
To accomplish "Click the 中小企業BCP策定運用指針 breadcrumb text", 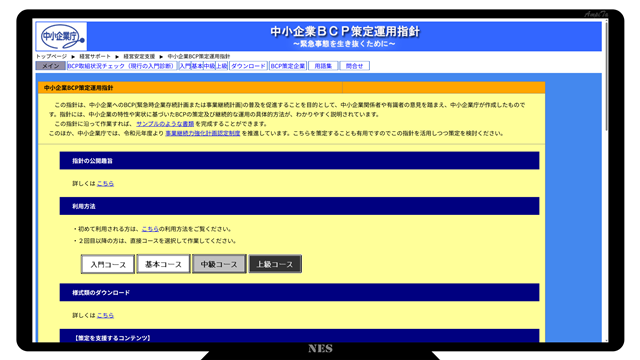I will click(199, 56).
